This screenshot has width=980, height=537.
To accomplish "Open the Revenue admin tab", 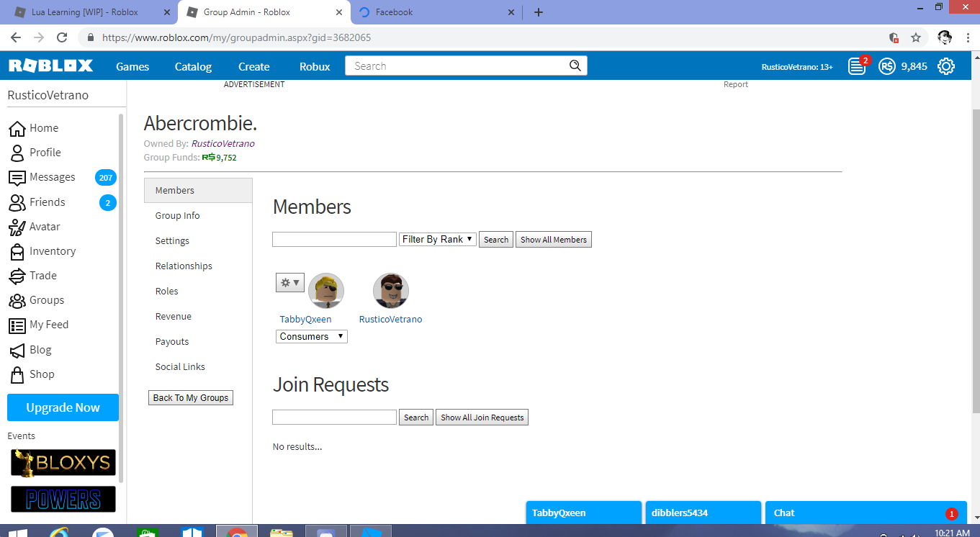I will click(198, 317).
